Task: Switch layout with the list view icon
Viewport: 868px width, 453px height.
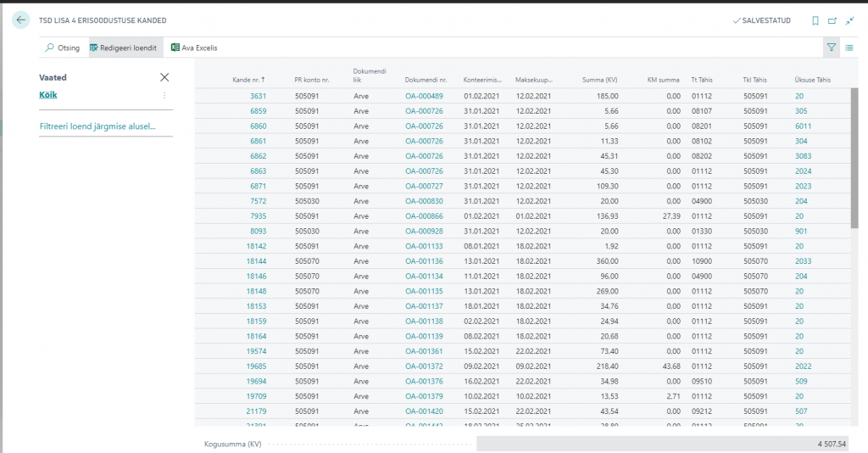Action: coord(849,48)
